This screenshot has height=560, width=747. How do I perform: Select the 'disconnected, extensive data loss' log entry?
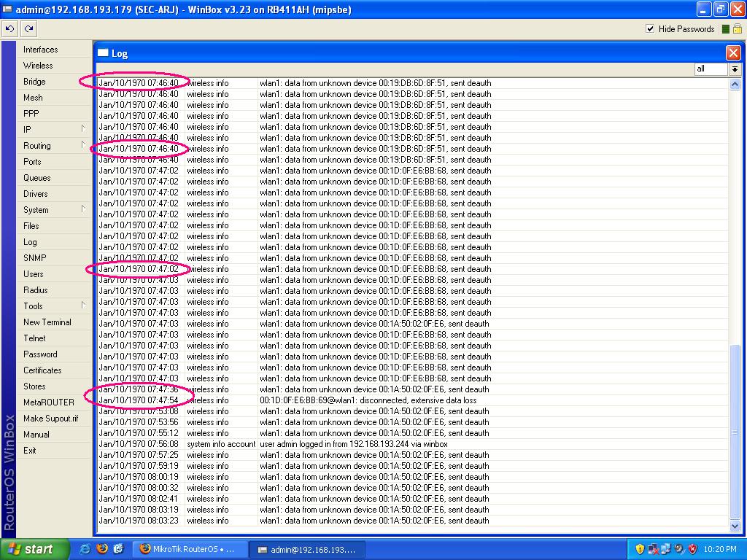(412, 400)
